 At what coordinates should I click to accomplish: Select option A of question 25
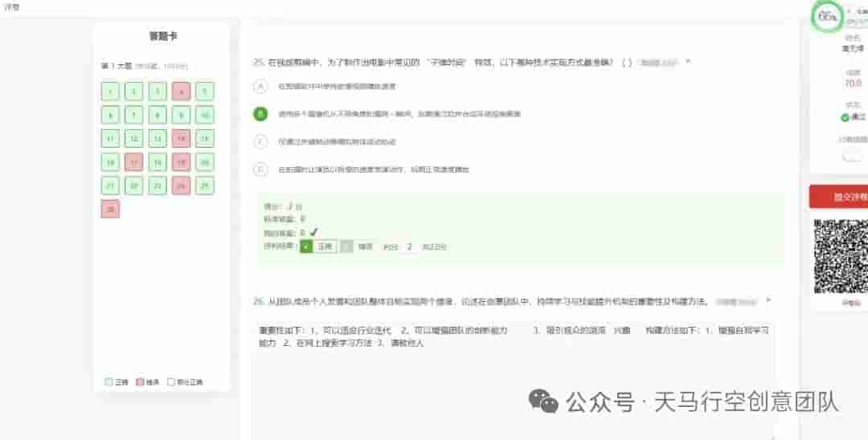pyautogui.click(x=260, y=86)
